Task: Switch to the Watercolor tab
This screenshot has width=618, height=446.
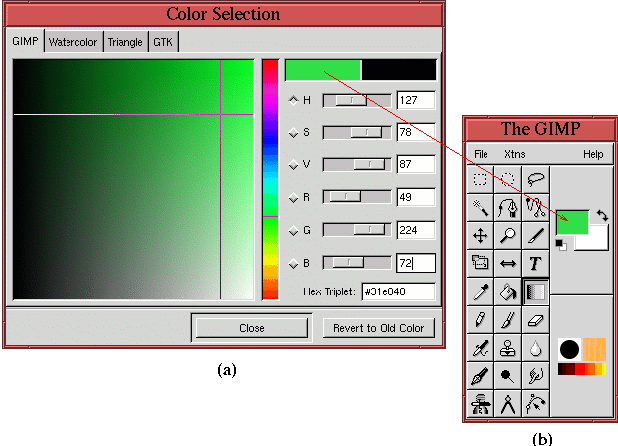Action: (x=73, y=42)
